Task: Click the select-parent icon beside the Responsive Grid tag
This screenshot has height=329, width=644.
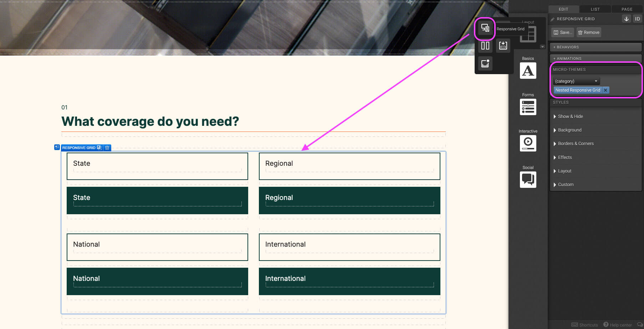Action: pos(57,147)
